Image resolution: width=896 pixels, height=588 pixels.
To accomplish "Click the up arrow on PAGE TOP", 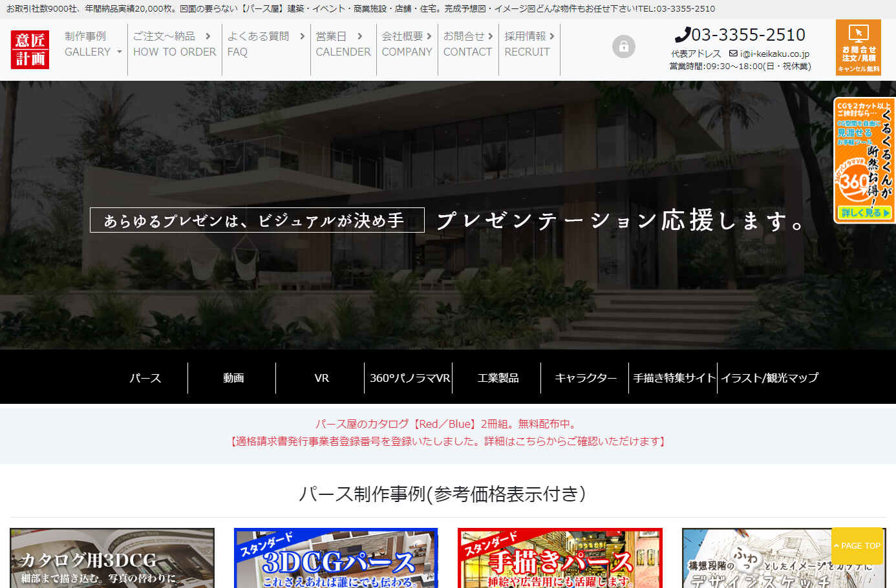I will (837, 546).
